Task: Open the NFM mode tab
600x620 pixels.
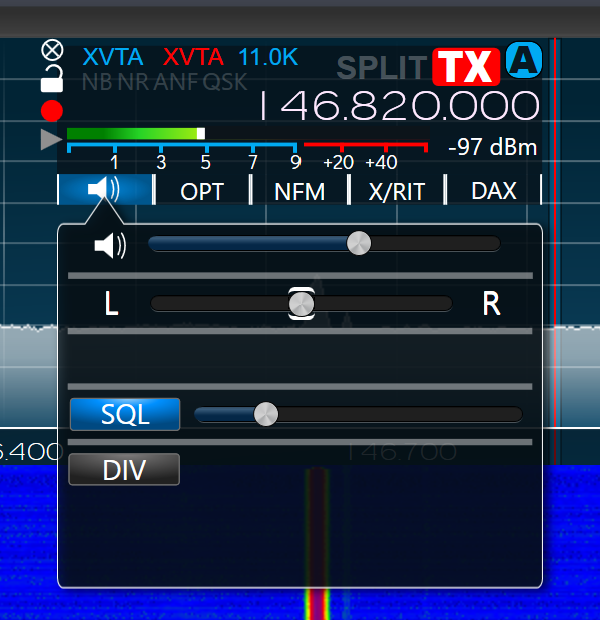Action: tap(299, 191)
